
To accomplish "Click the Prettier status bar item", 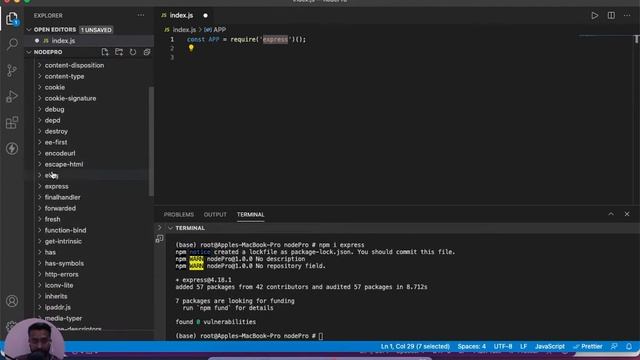I will pos(588,346).
